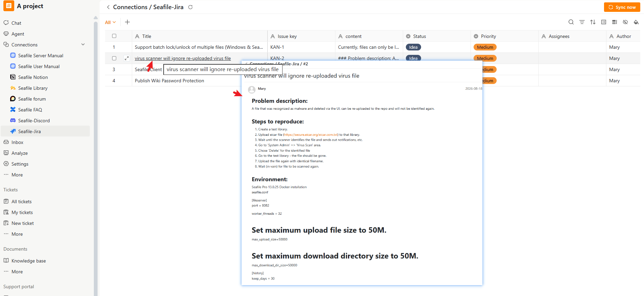Open Chat in the sidebar

click(x=16, y=23)
